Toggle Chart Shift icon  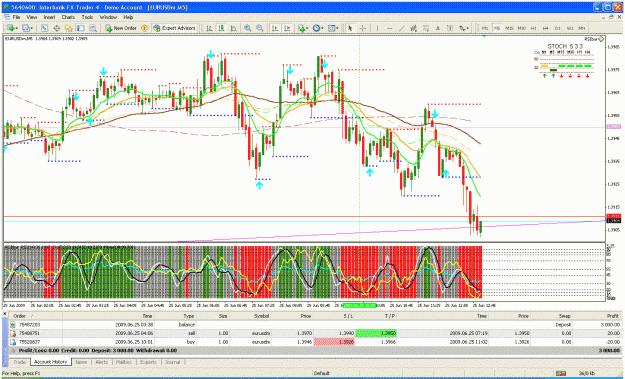287,28
